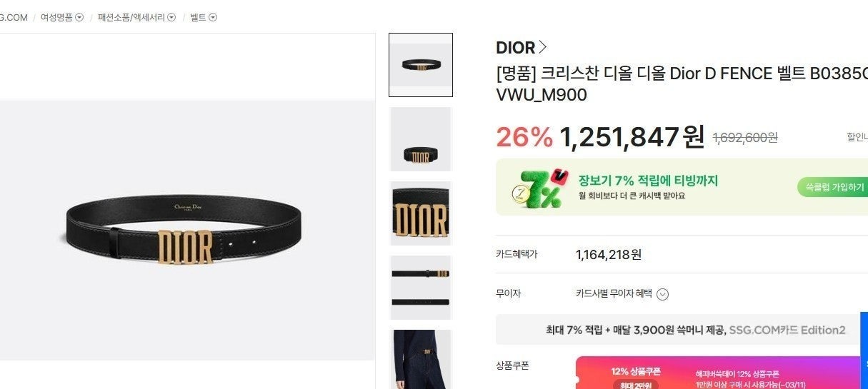Expand the 패션소품/액세서리 breadcrumb dropdown
The width and height of the screenshot is (868, 389).
click(171, 17)
